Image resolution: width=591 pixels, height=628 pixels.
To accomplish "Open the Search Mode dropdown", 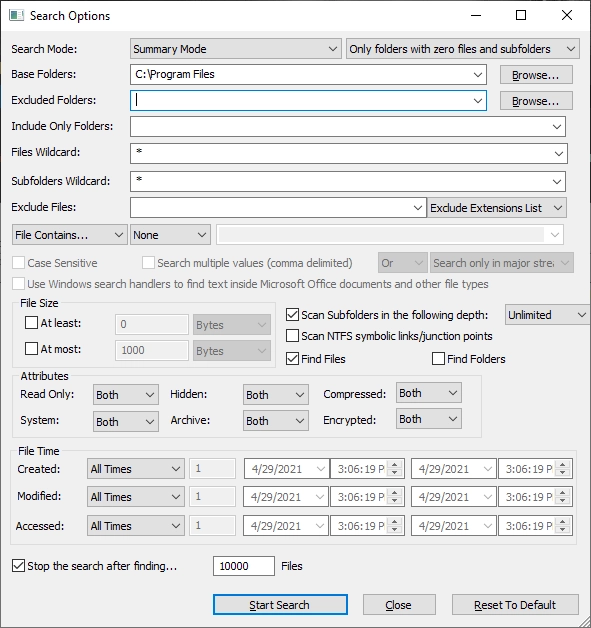I will click(236, 49).
